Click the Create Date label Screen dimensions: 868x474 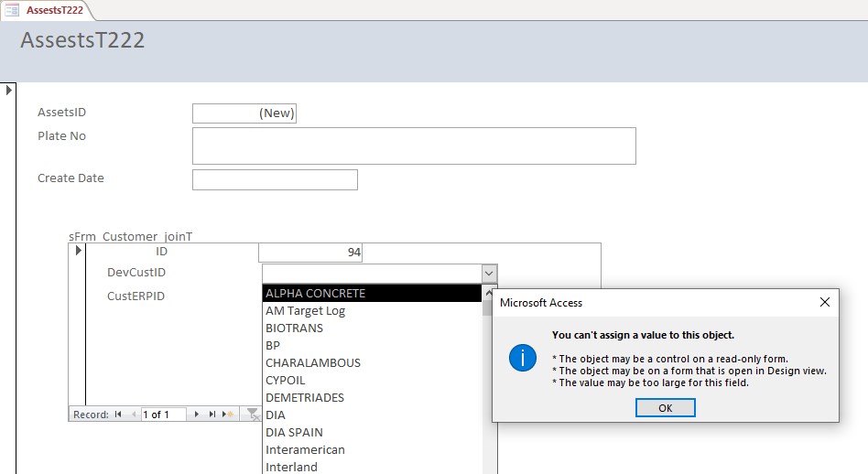tap(71, 178)
